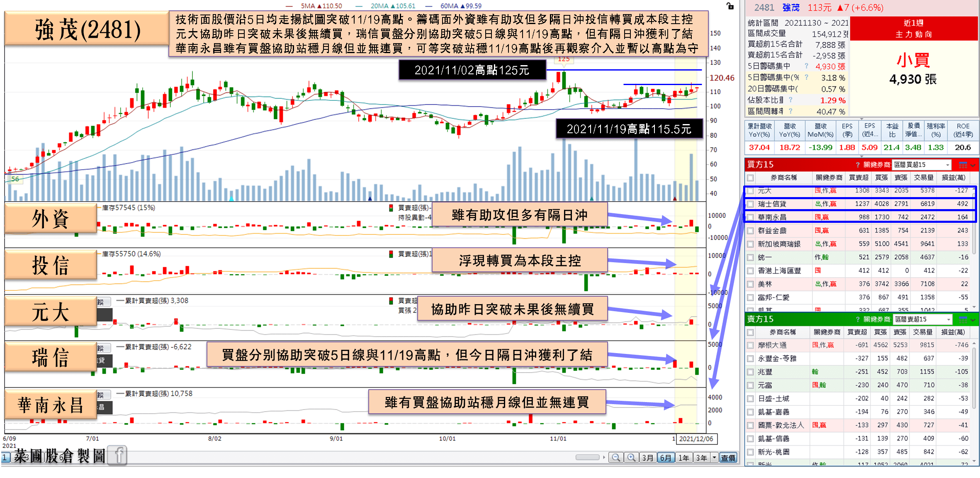980x478 pixels.
Task: Click the 殖利率(%) column header
Action: [936, 130]
